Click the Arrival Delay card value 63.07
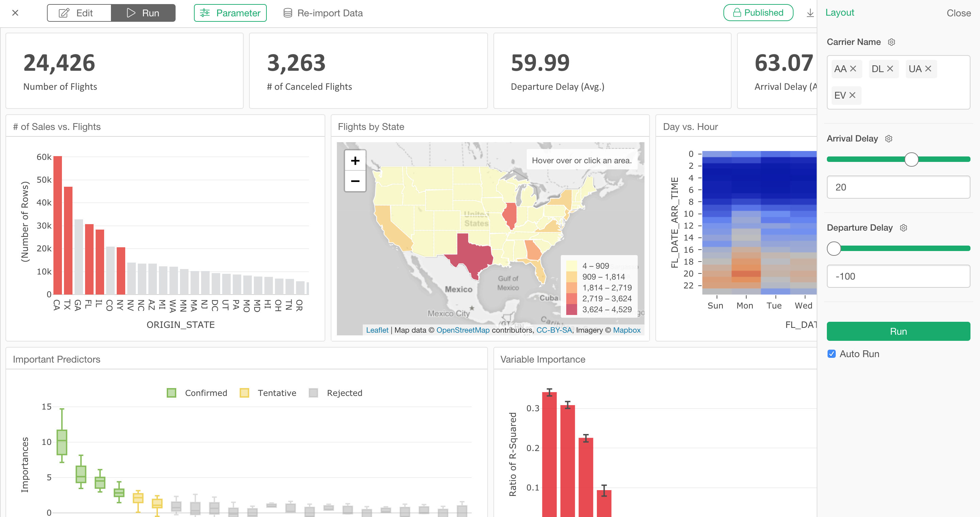 [784, 63]
